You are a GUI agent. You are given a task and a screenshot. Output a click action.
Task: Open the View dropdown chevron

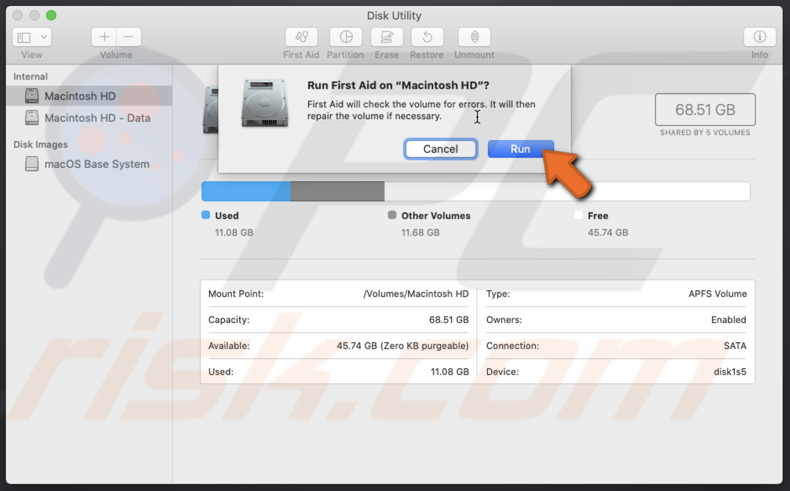44,37
